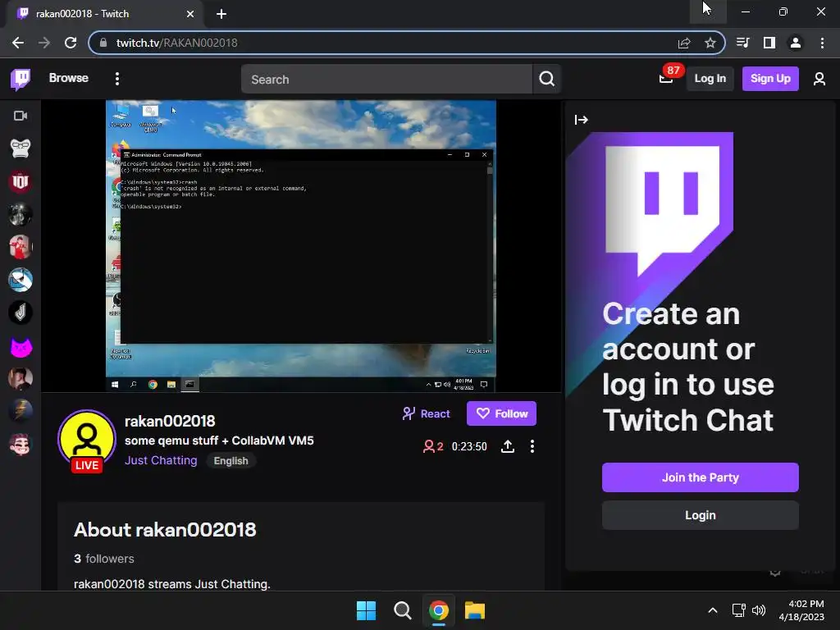Click the Log In button
Image resolution: width=840 pixels, height=630 pixels.
tap(710, 78)
